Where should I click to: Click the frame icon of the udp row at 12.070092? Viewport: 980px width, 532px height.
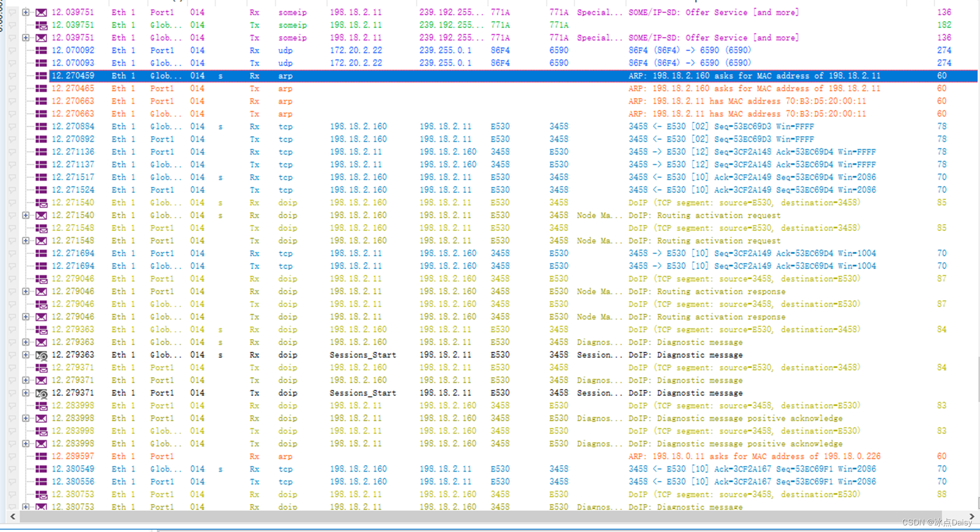pos(41,50)
